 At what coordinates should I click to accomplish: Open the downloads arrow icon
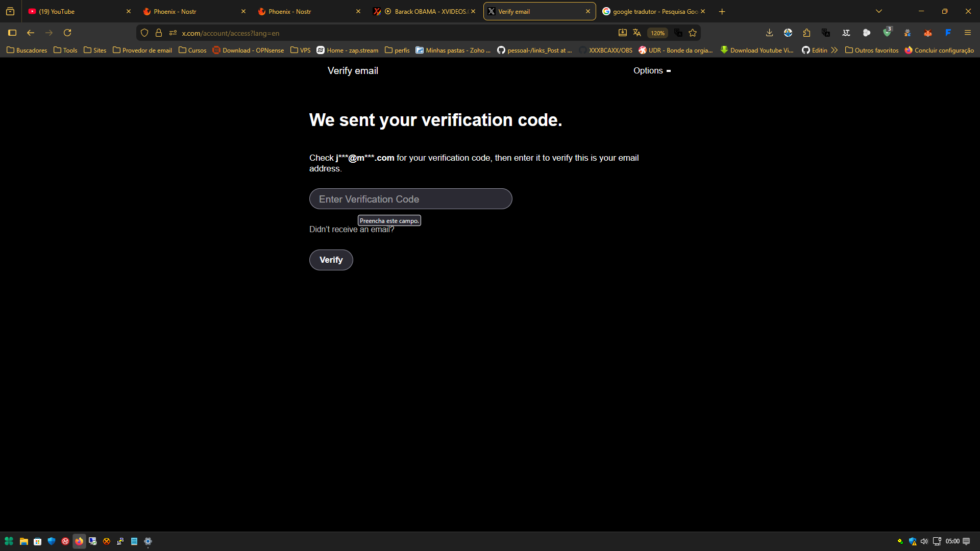[x=769, y=33]
